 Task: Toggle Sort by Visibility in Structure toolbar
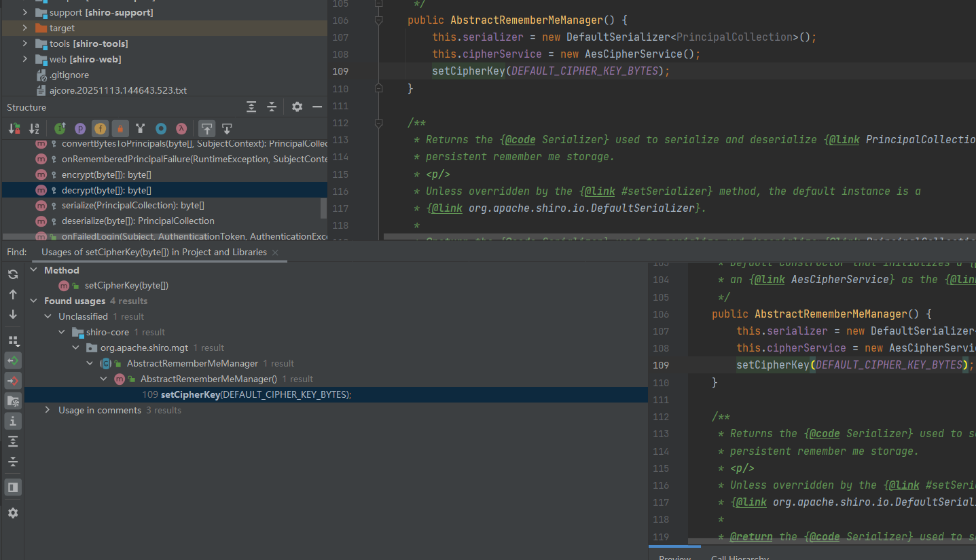coord(14,128)
